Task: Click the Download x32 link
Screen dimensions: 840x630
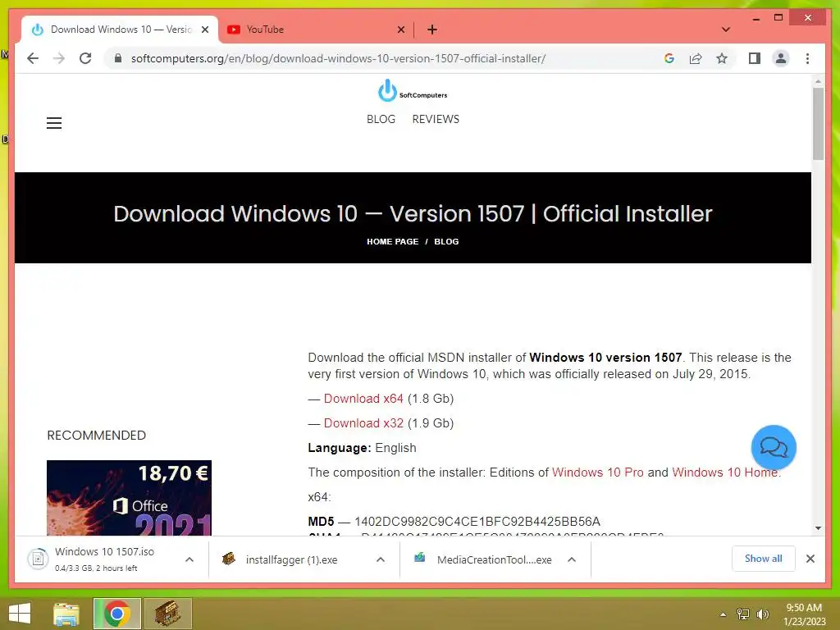Action: pyautogui.click(x=363, y=423)
